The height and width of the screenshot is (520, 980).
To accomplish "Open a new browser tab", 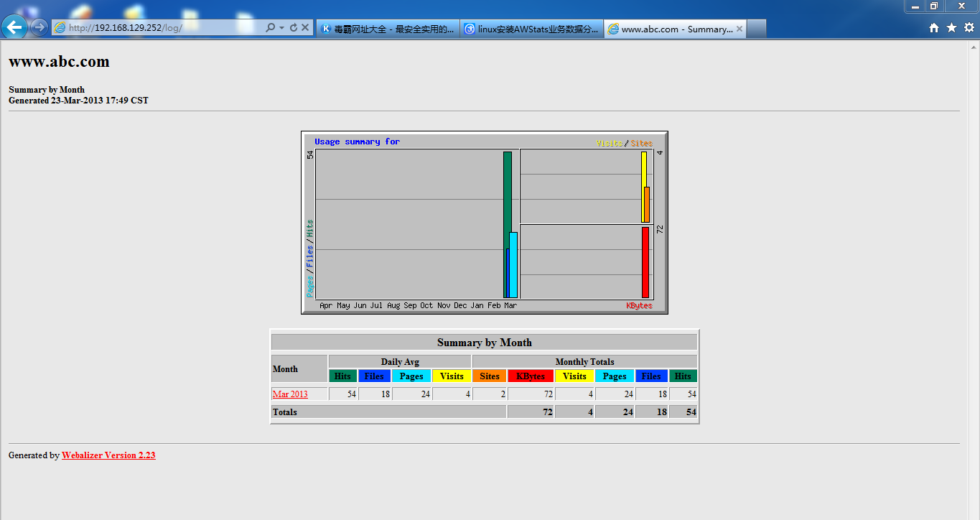I will [757, 29].
